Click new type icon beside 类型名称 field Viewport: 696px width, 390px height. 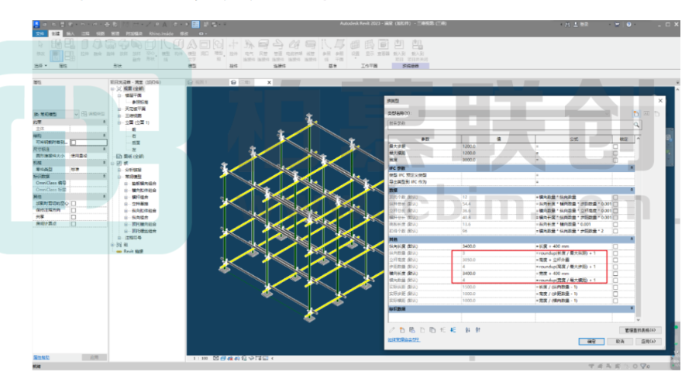636,114
